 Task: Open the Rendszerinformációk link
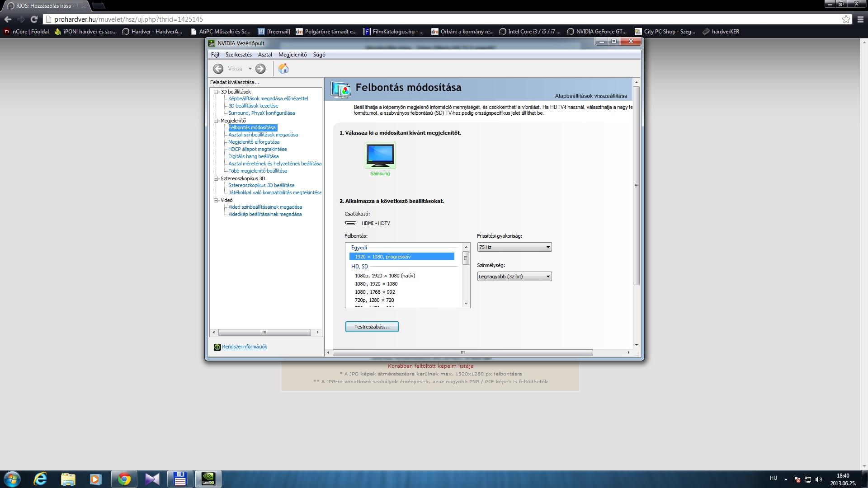point(244,347)
